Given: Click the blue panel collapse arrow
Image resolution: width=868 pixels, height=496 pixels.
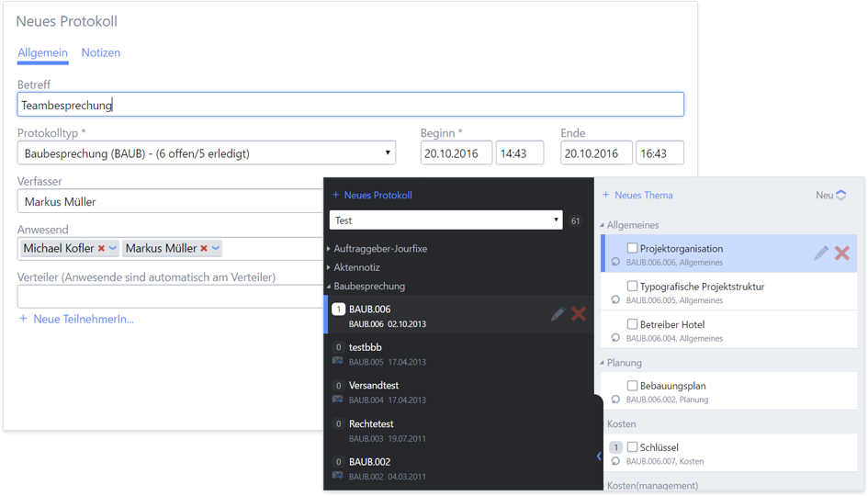Looking at the screenshot, I should click(599, 456).
